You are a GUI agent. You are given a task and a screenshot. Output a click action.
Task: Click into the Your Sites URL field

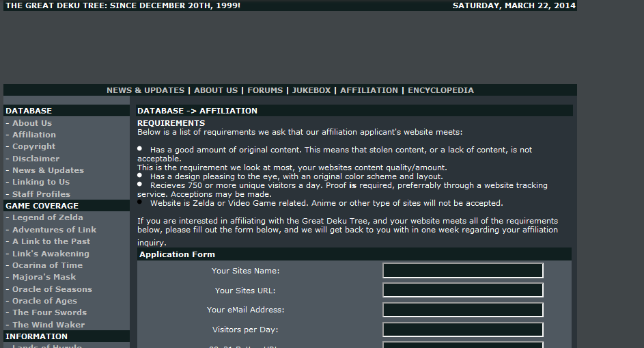(x=463, y=290)
